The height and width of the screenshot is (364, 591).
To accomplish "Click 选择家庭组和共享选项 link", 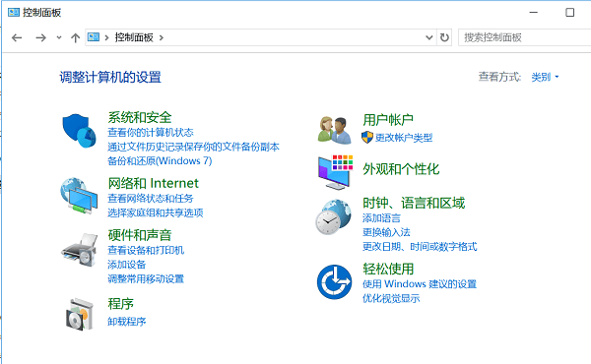I will [156, 212].
